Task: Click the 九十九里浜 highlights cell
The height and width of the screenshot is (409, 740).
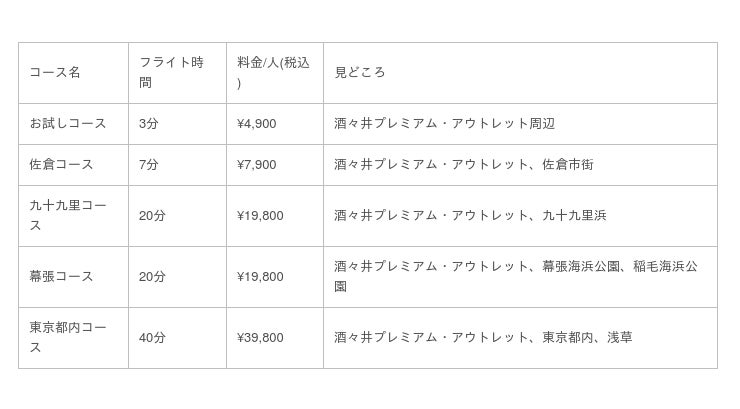Action: (x=574, y=215)
